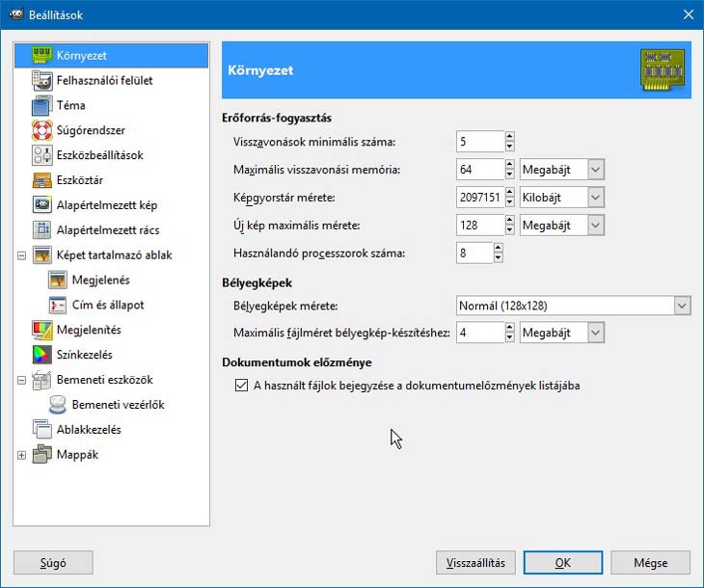Uncheck the document history logging checkbox
704x588 pixels.
(x=242, y=386)
